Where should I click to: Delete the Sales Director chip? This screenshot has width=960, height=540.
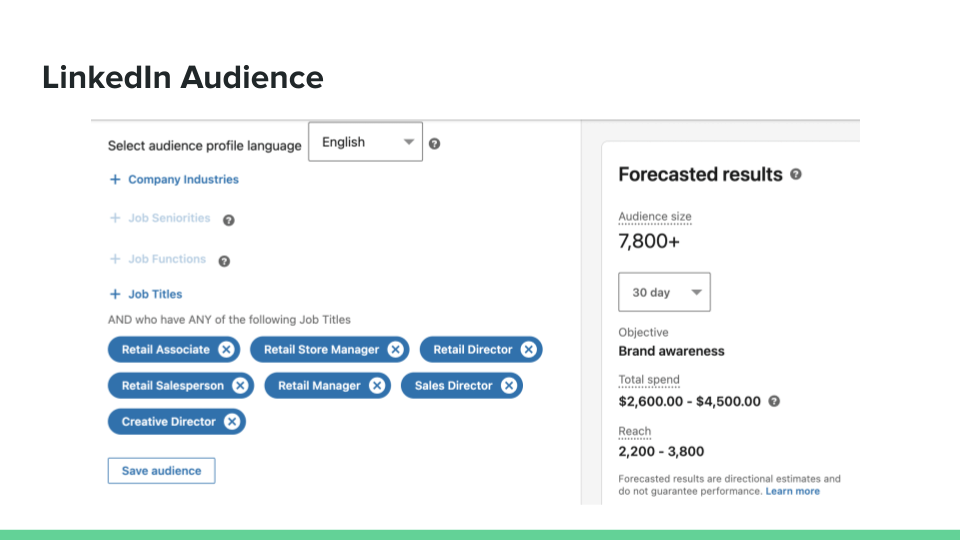[x=509, y=386]
